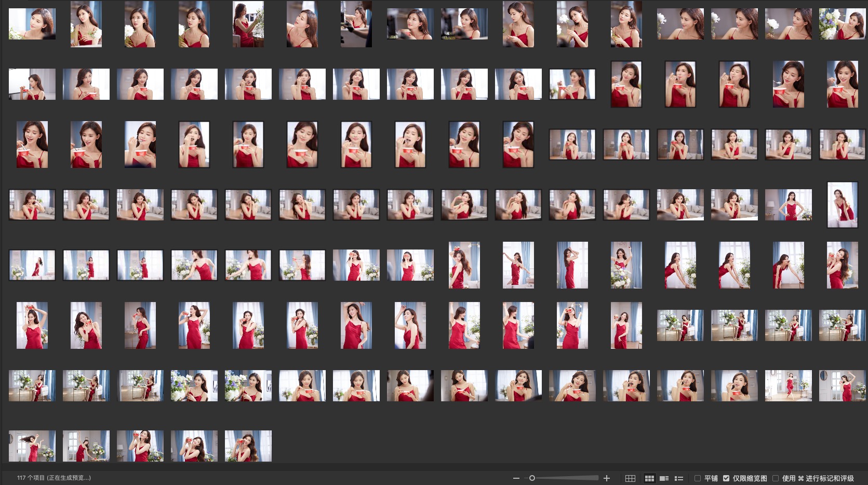Switch to details view
This screenshot has height=485, width=868.
pyautogui.click(x=664, y=478)
